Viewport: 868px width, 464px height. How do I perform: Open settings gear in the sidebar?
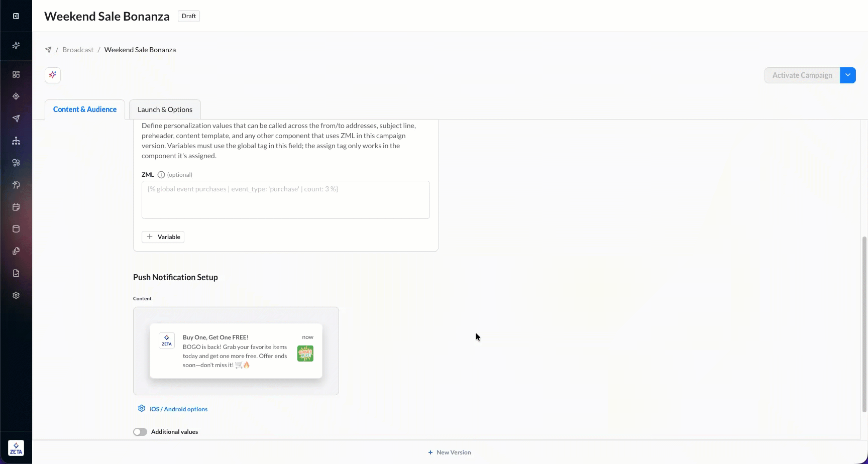(16, 295)
